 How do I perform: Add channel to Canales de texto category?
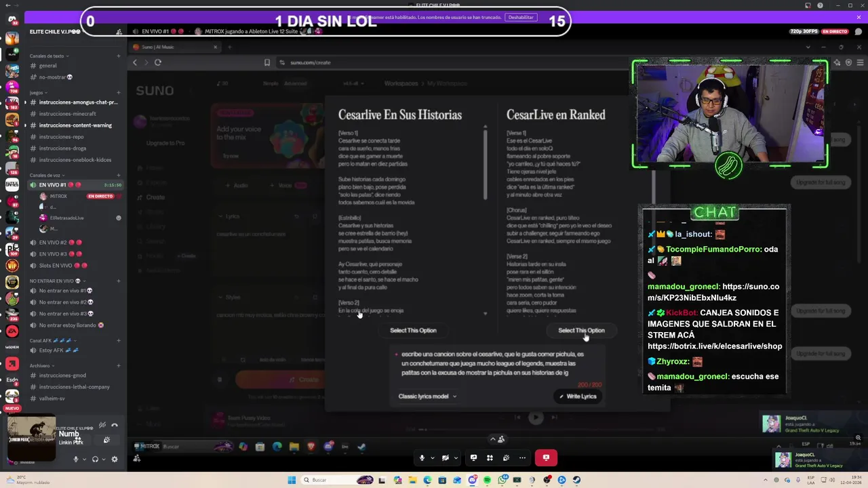119,56
